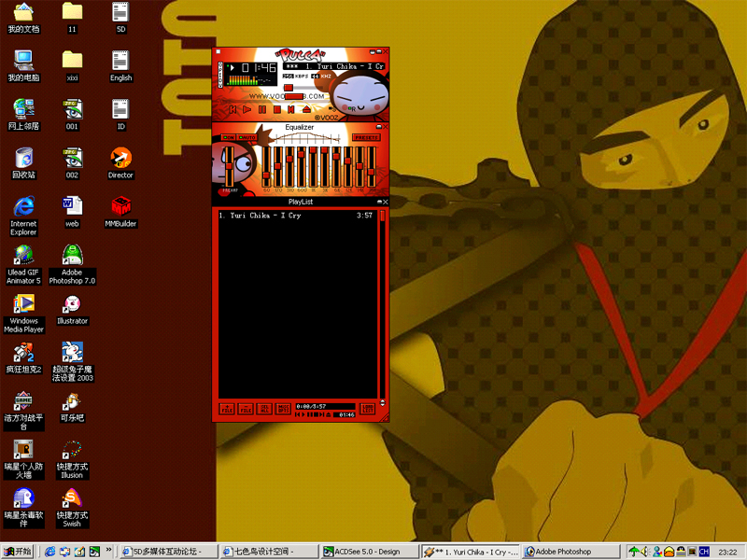The height and width of the screenshot is (560, 747).
Task: Click the 60 Hz equalizer band slider
Action: [266, 167]
